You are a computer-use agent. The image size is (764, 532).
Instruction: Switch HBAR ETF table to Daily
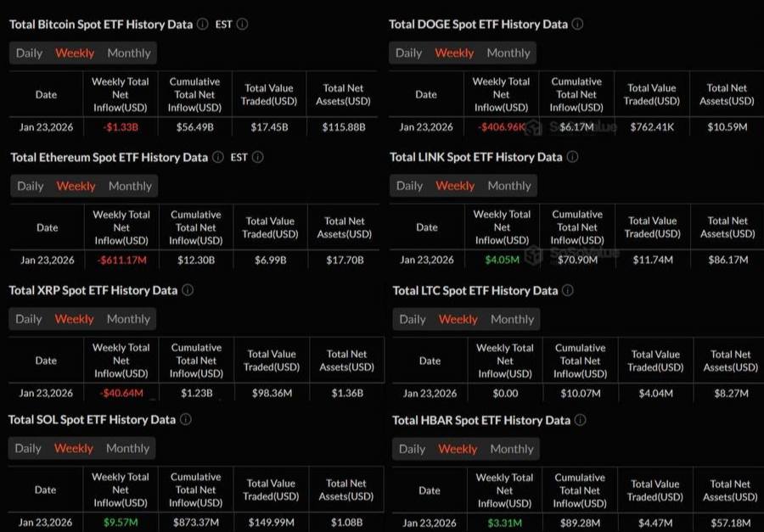tap(412, 449)
